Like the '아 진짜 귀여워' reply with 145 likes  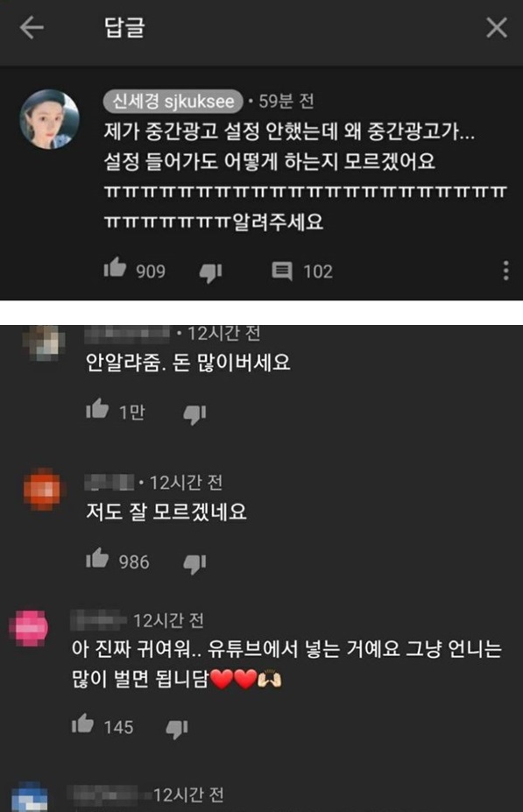83,724
